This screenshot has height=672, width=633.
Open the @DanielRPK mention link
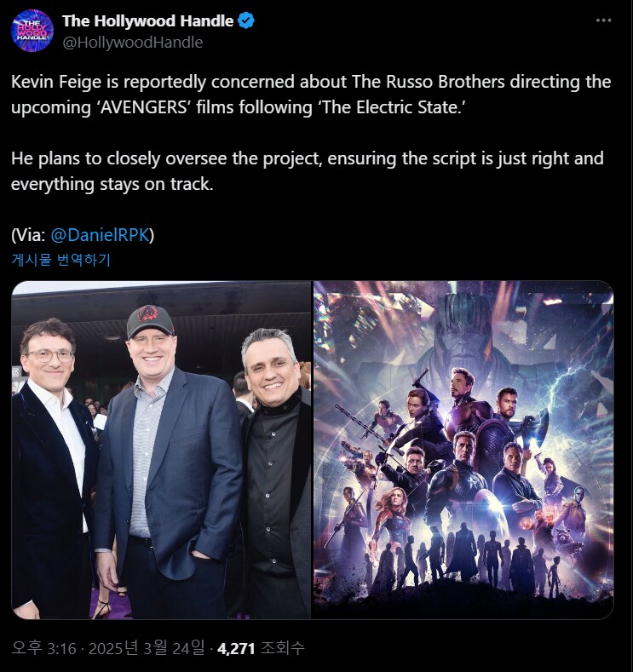100,235
